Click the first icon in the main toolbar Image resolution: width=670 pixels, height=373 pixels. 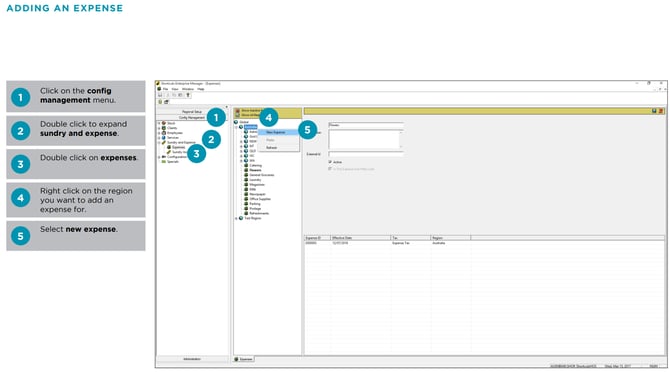click(x=160, y=95)
